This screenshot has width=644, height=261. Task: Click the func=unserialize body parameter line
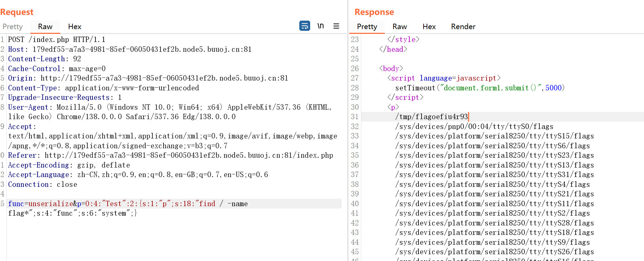[128, 204]
